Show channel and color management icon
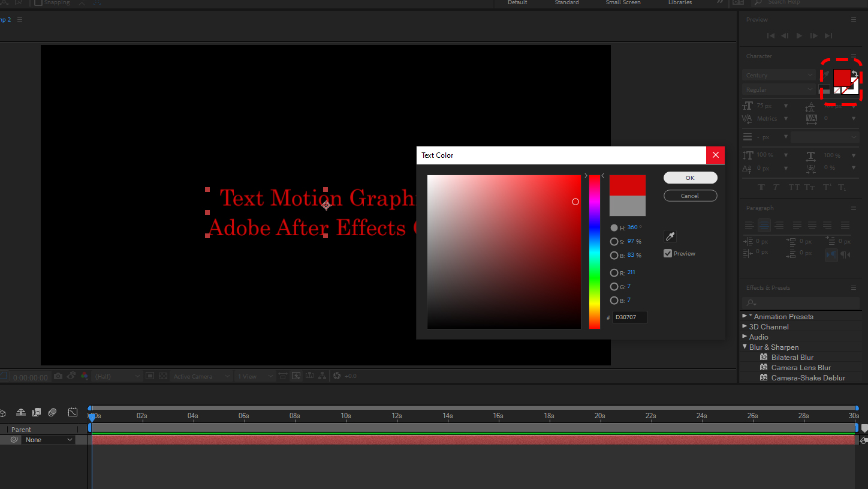Viewport: 868px width, 489px height. pos(84,376)
